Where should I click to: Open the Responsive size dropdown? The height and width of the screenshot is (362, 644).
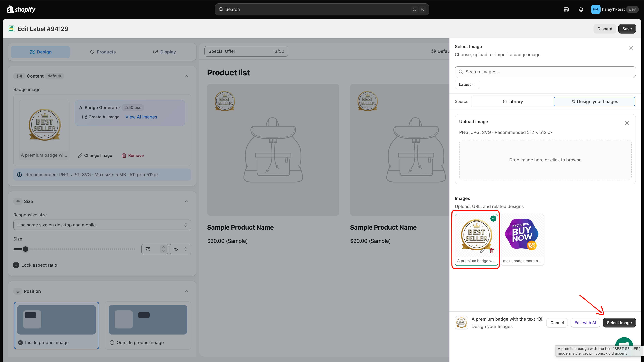click(102, 225)
